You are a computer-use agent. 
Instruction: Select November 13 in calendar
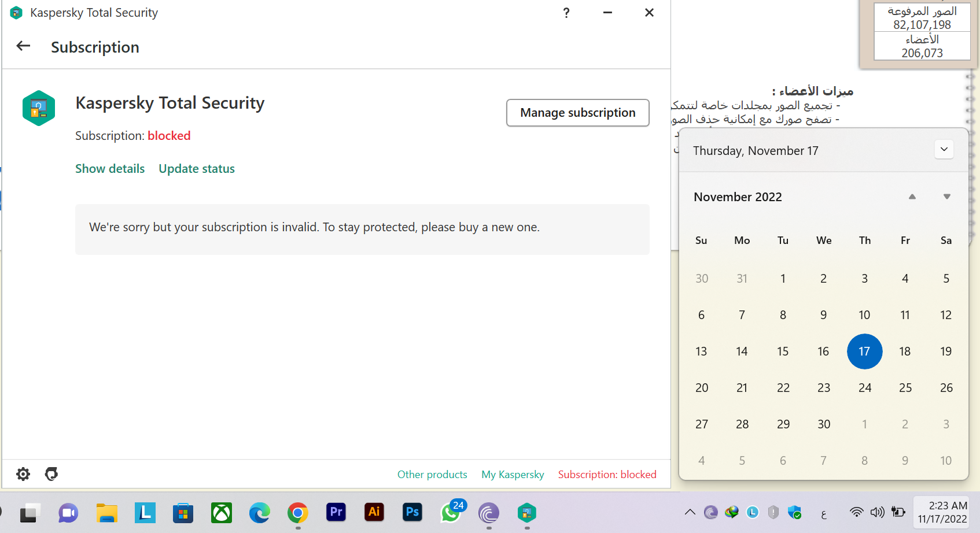click(x=701, y=351)
